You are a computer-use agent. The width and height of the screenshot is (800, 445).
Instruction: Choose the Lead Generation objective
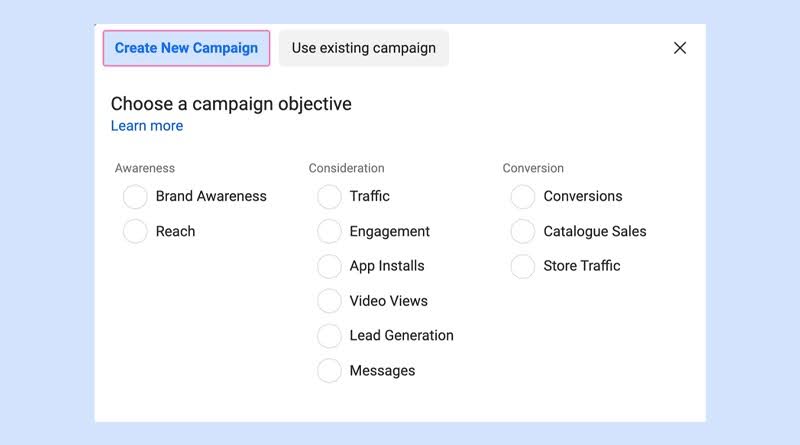(329, 336)
